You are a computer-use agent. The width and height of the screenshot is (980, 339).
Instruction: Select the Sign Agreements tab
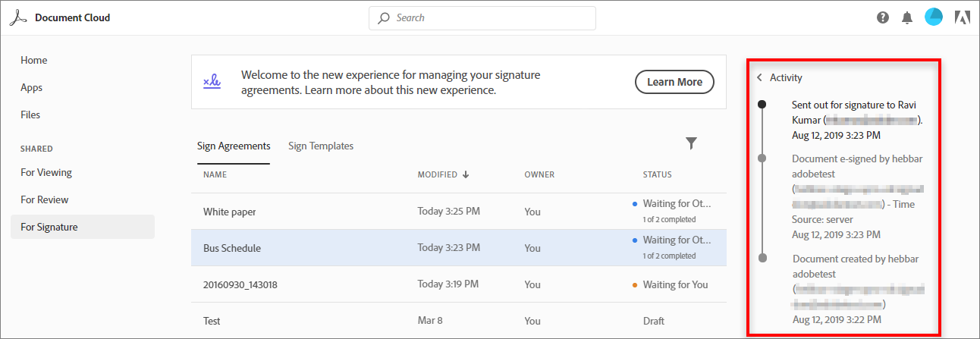234,146
